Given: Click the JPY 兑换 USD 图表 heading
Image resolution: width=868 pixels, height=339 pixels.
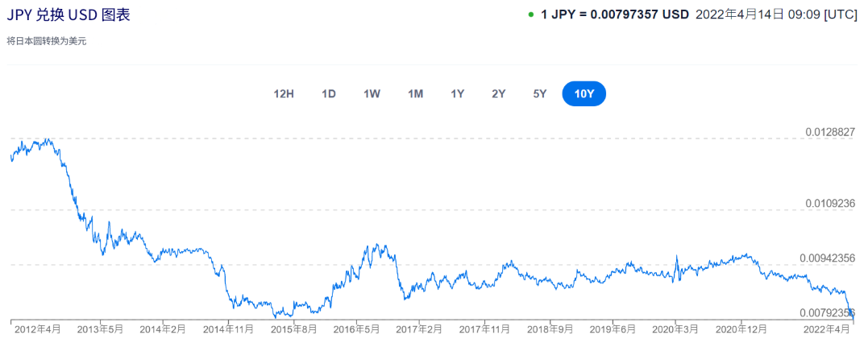Looking at the screenshot, I should [69, 15].
